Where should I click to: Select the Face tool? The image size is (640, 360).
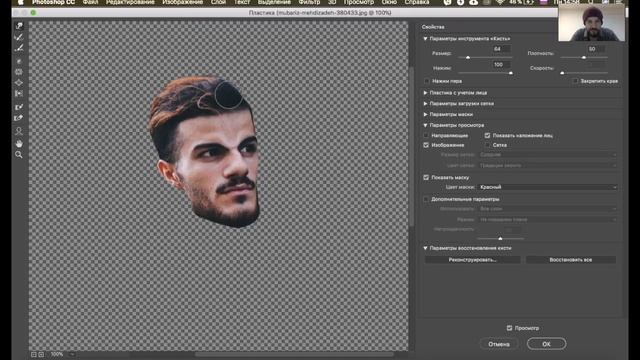[19, 131]
